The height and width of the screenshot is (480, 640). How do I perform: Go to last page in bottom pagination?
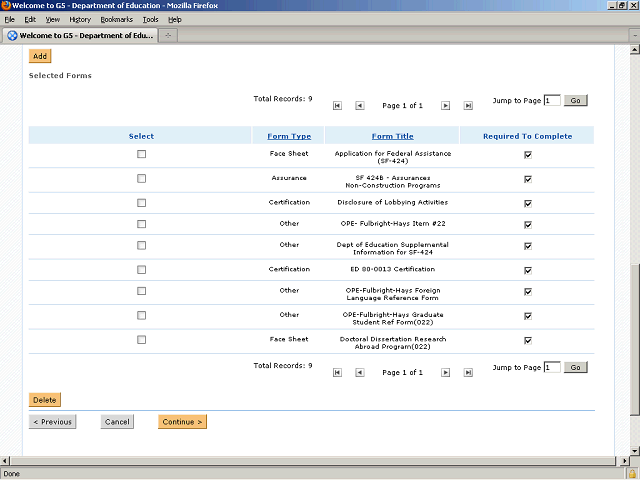[468, 372]
